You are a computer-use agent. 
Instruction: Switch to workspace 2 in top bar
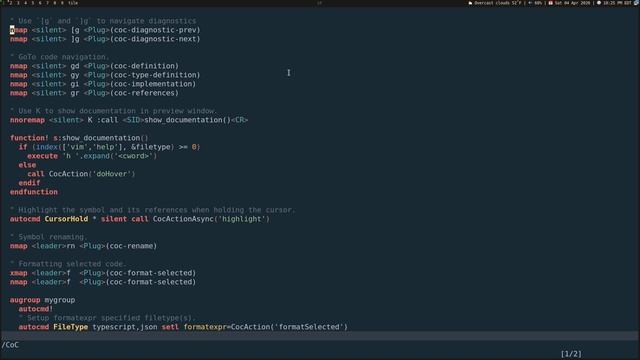pyautogui.click(x=11, y=3)
